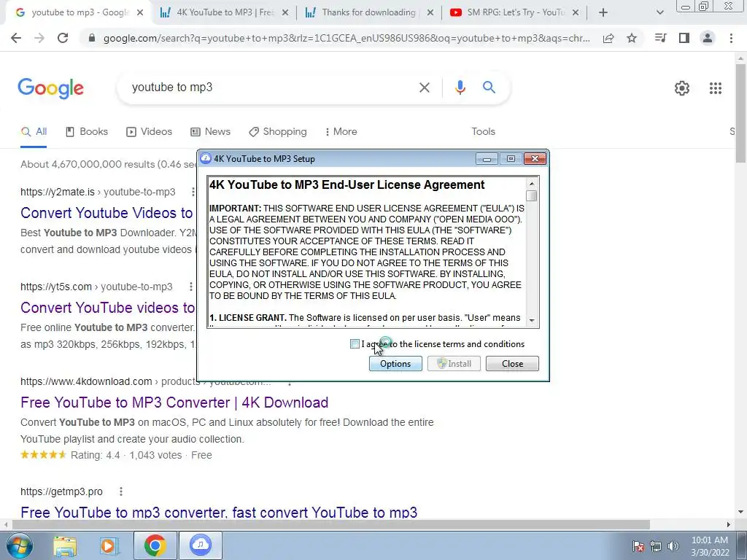
Task: Open the yt5s Convert YouTube videos result
Action: (108, 308)
